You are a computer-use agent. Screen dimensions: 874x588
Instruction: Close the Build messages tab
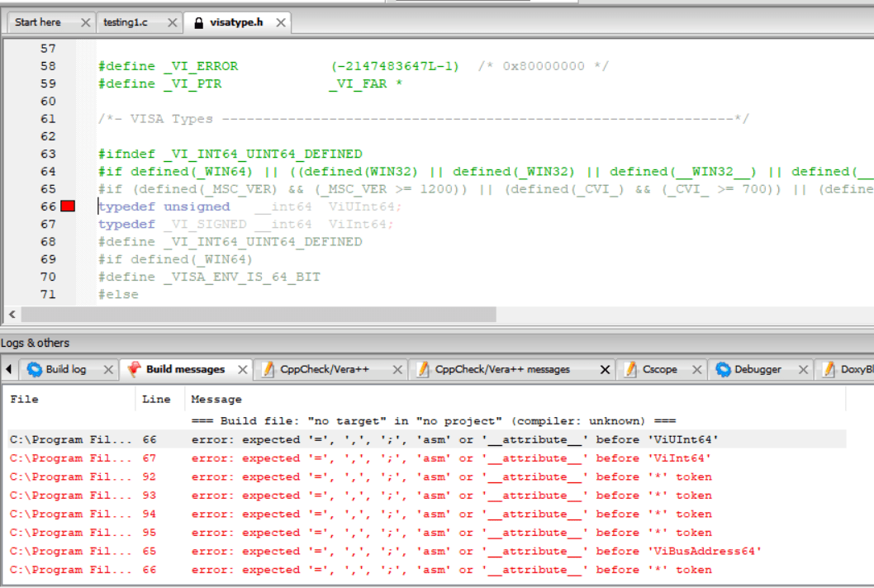click(243, 369)
